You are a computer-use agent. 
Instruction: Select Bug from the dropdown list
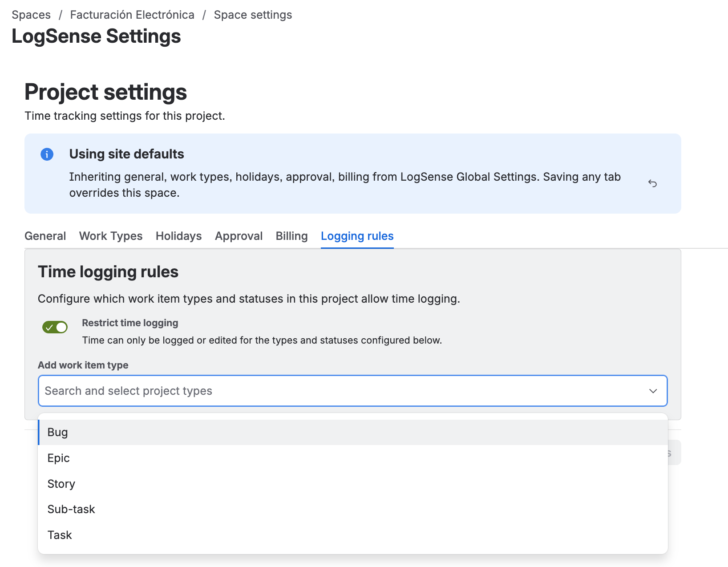(x=353, y=432)
